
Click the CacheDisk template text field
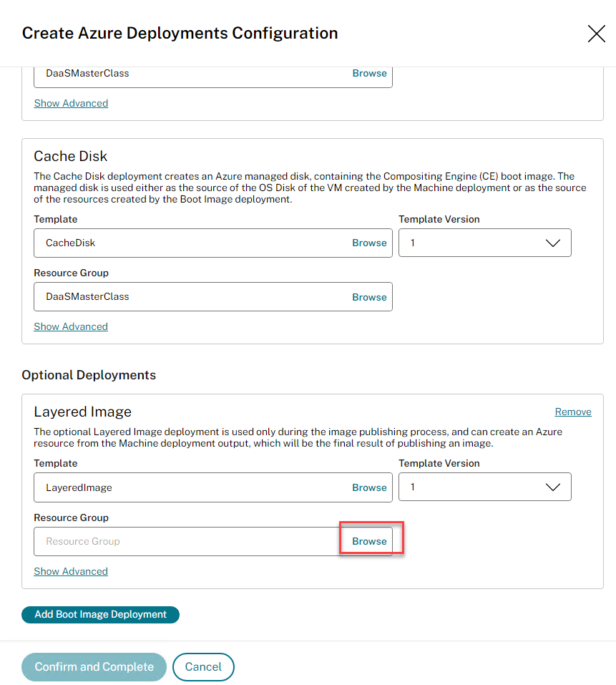point(186,243)
